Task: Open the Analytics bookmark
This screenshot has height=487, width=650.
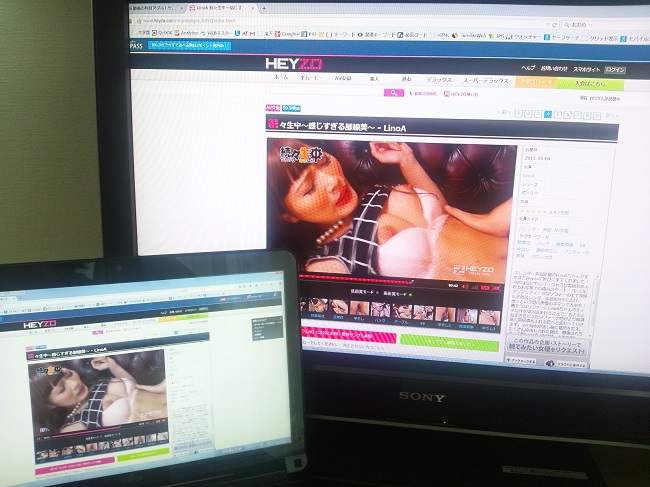Action: (186, 33)
